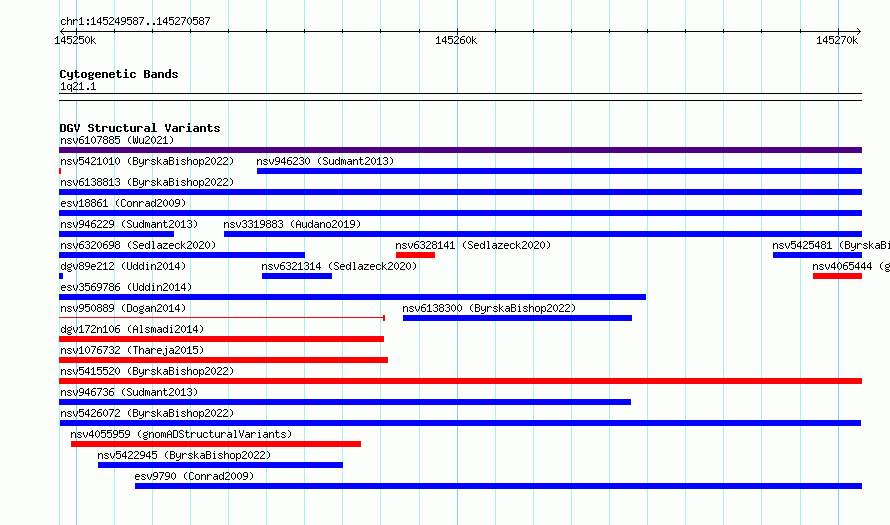Click the nsv6107885 (Wu2021) purple variant bar
Viewport: 890px width, 525px height.
460,150
